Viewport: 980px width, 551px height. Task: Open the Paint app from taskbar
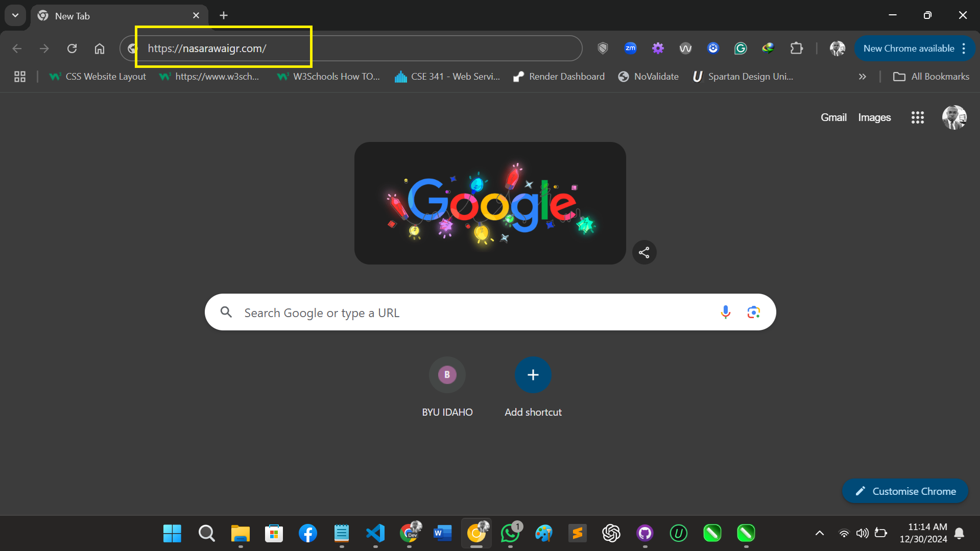click(x=544, y=534)
